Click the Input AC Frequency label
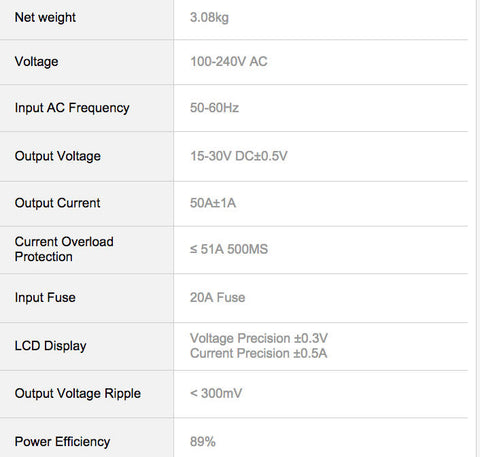 pos(72,108)
